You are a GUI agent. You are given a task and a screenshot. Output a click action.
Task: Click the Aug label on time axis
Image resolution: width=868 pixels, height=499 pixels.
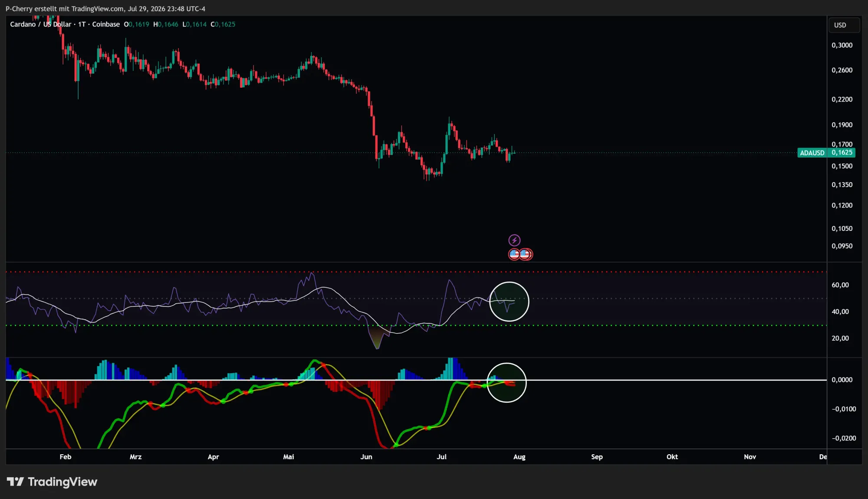point(519,457)
